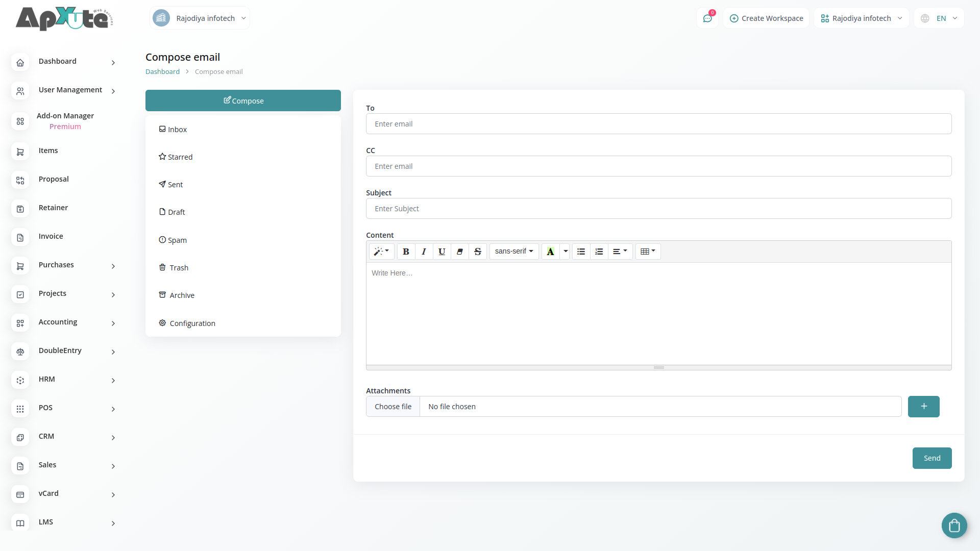Click the Subject input field
The width and height of the screenshot is (980, 551).
click(x=658, y=209)
